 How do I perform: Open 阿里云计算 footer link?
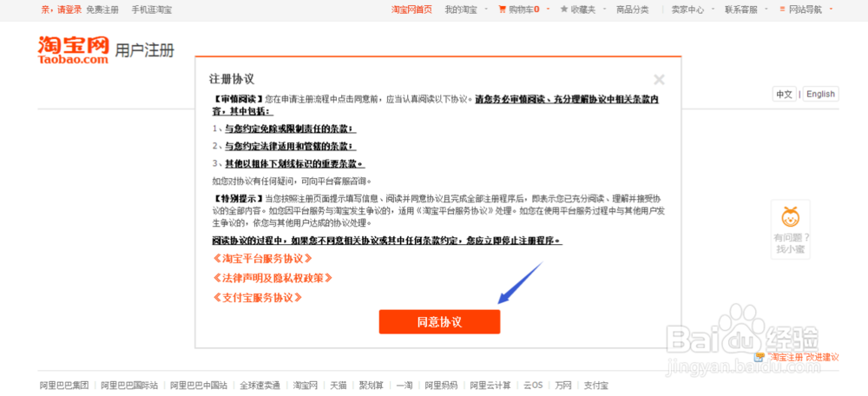tap(490, 385)
